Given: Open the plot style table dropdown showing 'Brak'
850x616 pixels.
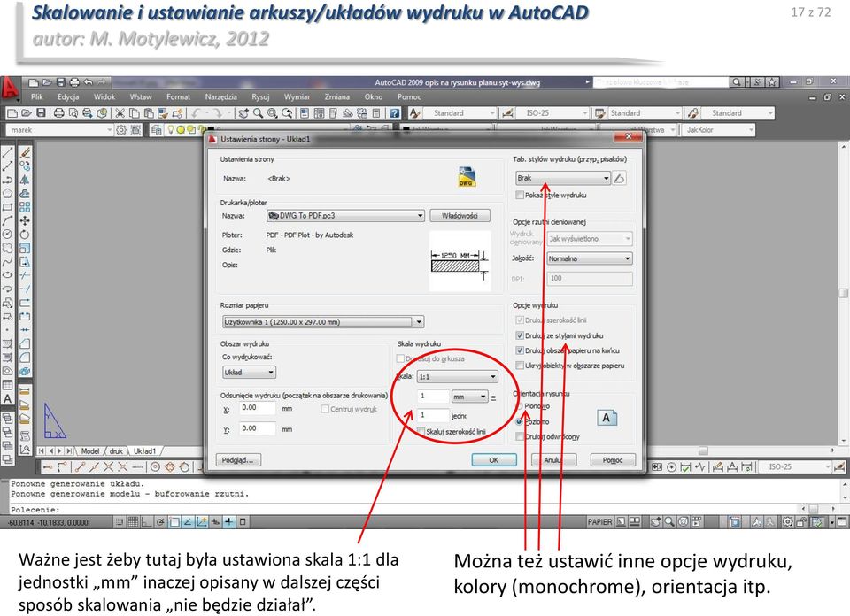Looking at the screenshot, I should coord(563,178).
